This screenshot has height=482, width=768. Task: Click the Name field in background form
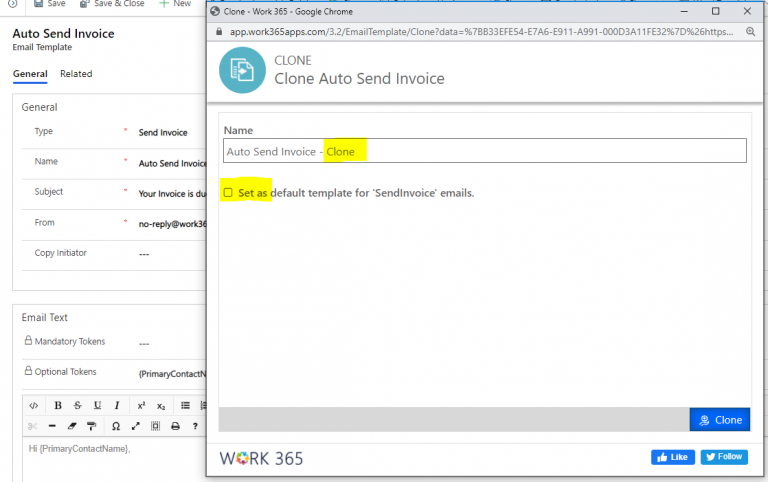(172, 164)
